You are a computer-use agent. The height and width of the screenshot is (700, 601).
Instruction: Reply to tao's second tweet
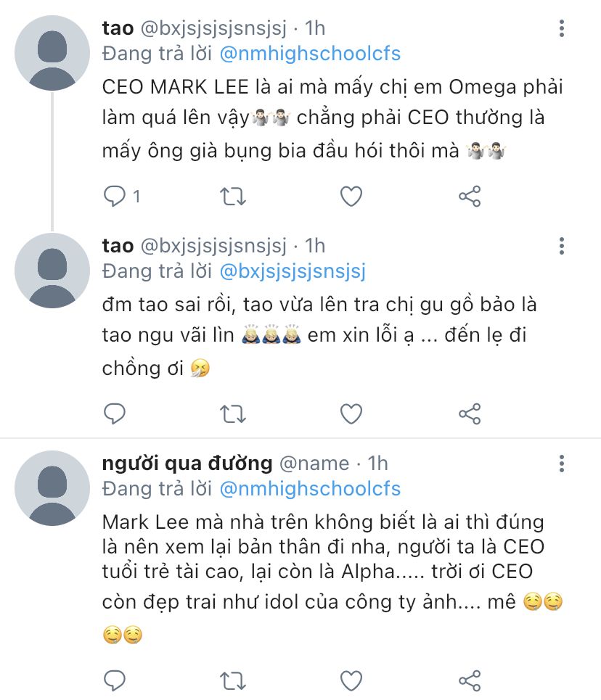[x=115, y=414]
